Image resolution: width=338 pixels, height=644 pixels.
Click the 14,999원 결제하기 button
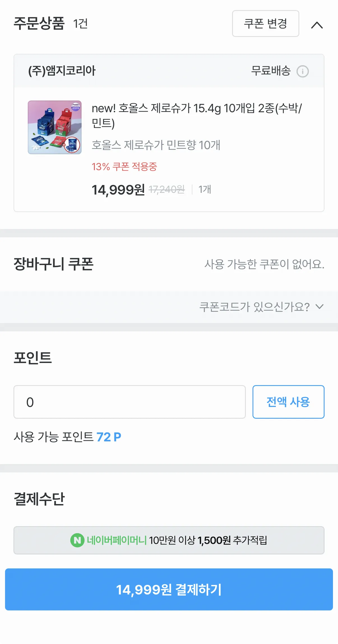click(169, 589)
